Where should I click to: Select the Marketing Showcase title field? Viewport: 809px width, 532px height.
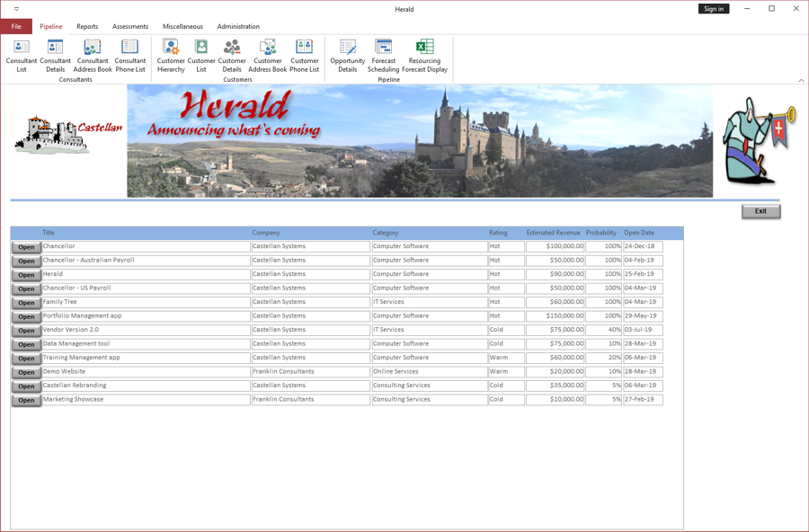click(x=146, y=400)
